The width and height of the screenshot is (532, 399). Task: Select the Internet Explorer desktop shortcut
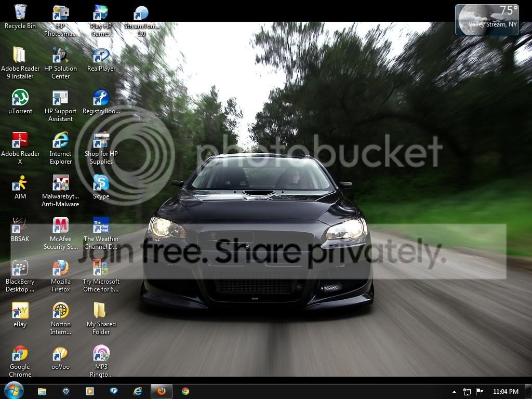pyautogui.click(x=60, y=148)
